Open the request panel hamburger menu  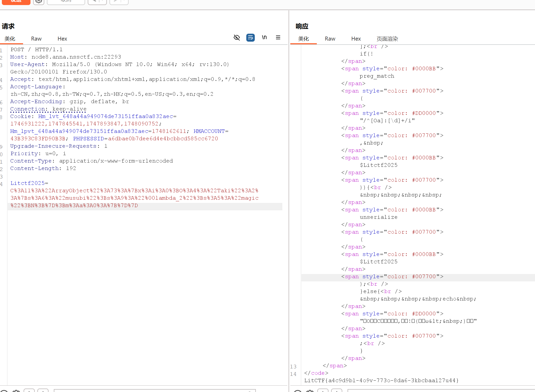point(278,37)
